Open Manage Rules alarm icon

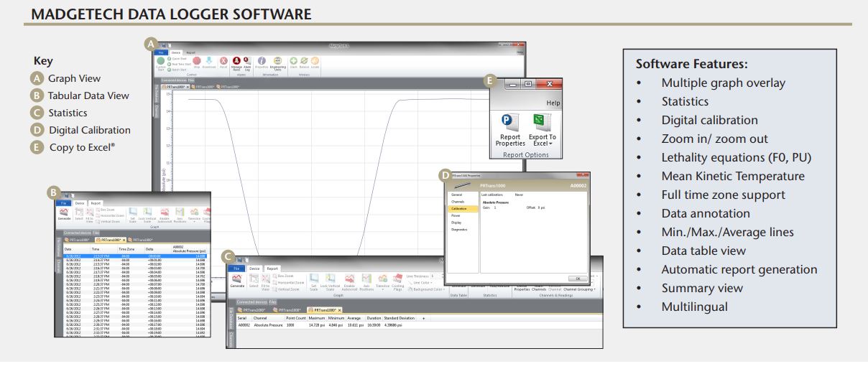click(x=236, y=62)
